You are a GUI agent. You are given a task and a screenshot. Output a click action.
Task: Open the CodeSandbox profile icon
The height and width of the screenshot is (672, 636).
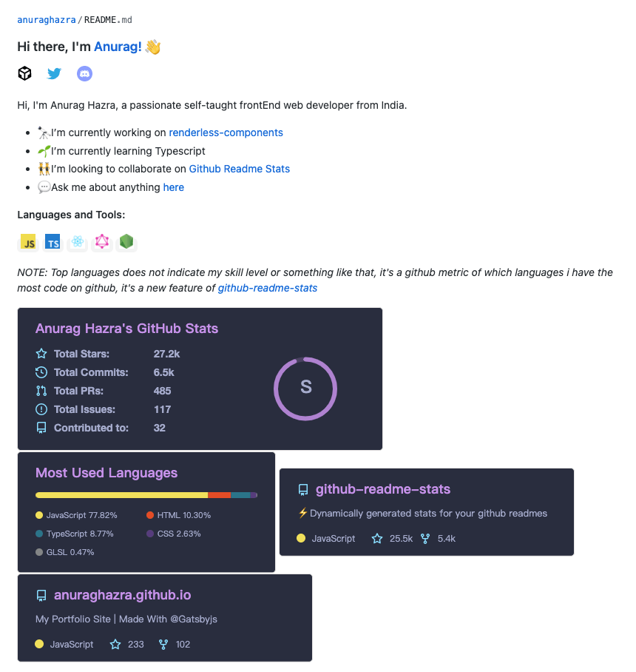(x=24, y=73)
